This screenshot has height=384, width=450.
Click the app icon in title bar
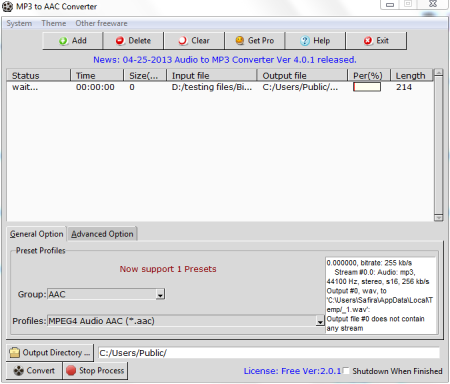coord(7,7)
